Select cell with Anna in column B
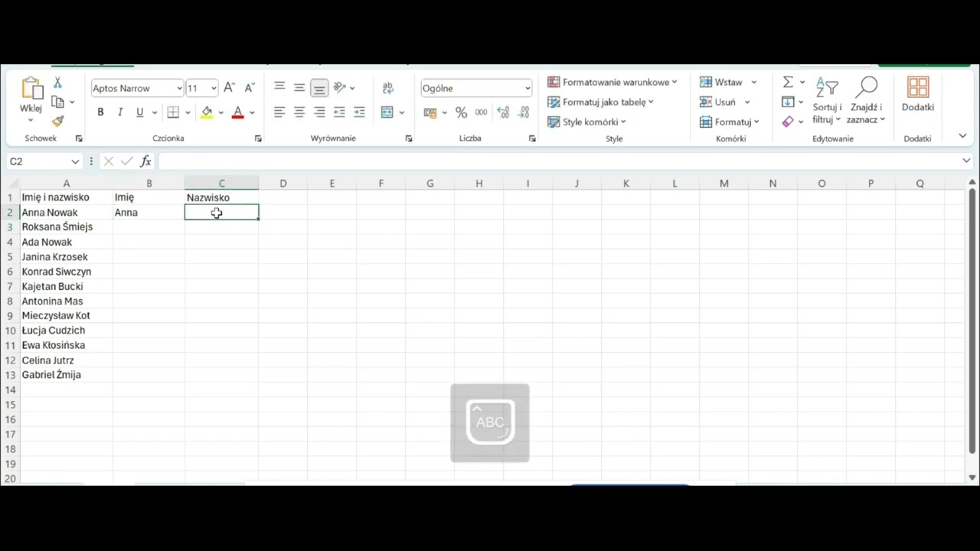 [x=149, y=213]
